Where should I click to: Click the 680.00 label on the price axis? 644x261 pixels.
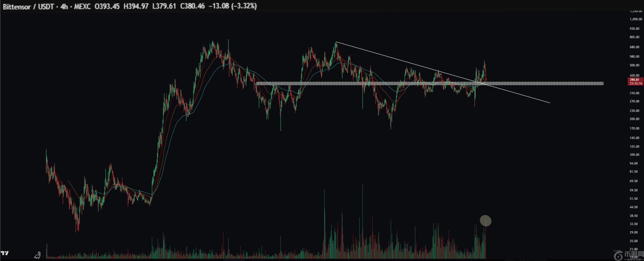click(634, 47)
